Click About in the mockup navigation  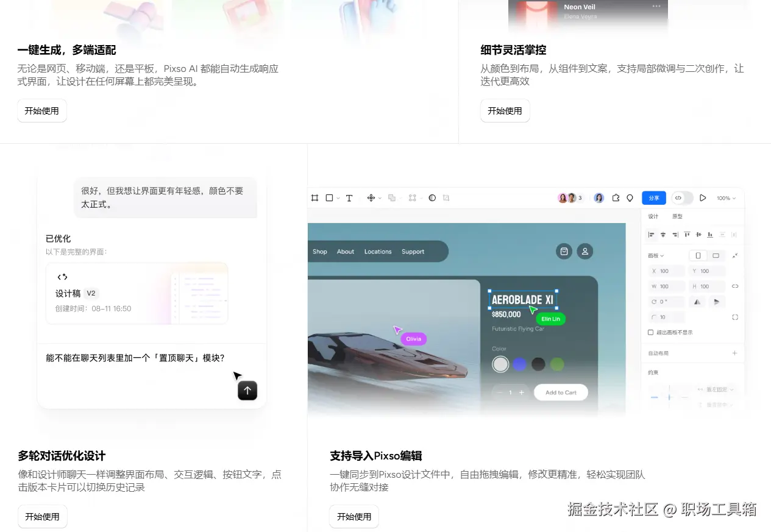click(346, 252)
